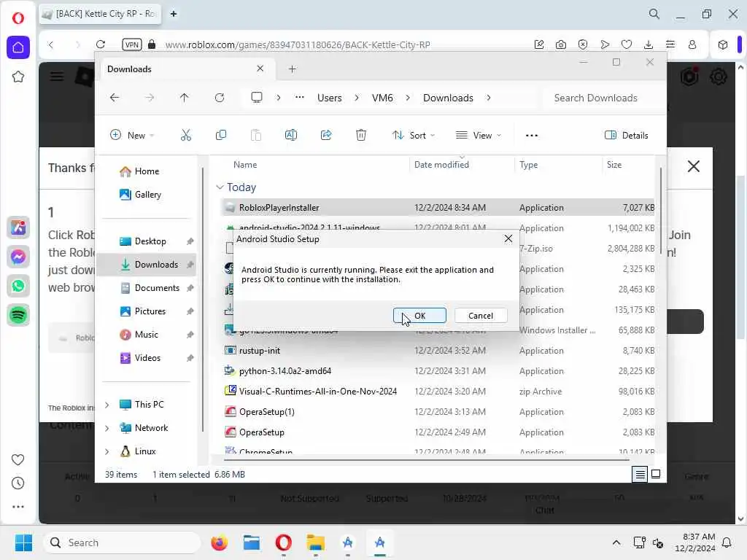The image size is (747, 560).
Task: Open the Sort dropdown menu
Action: pos(414,135)
